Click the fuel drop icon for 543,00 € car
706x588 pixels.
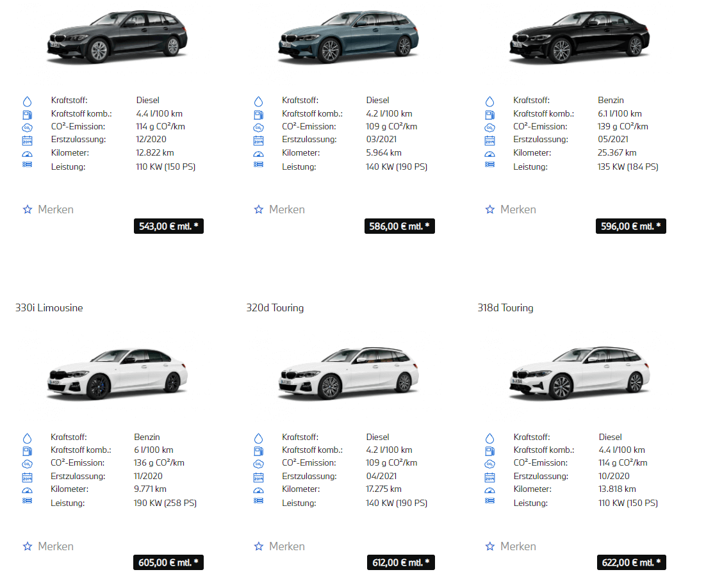click(27, 101)
